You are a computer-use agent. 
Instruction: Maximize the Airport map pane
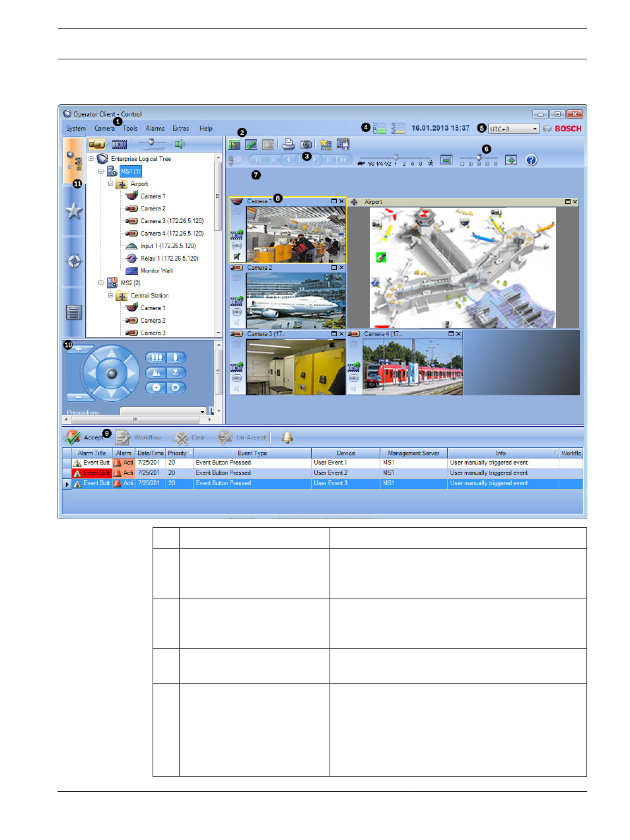coord(567,202)
